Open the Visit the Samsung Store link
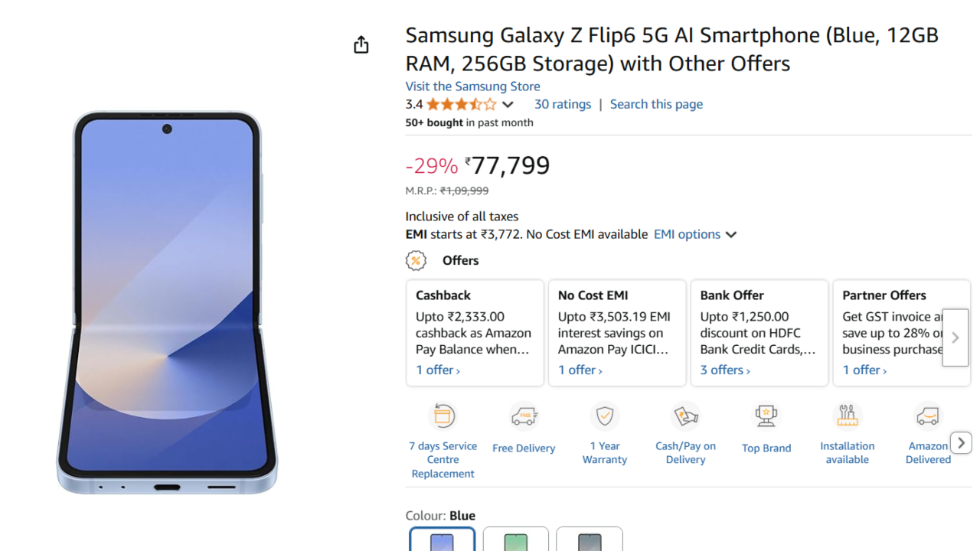This screenshot has height=551, width=980. point(472,86)
